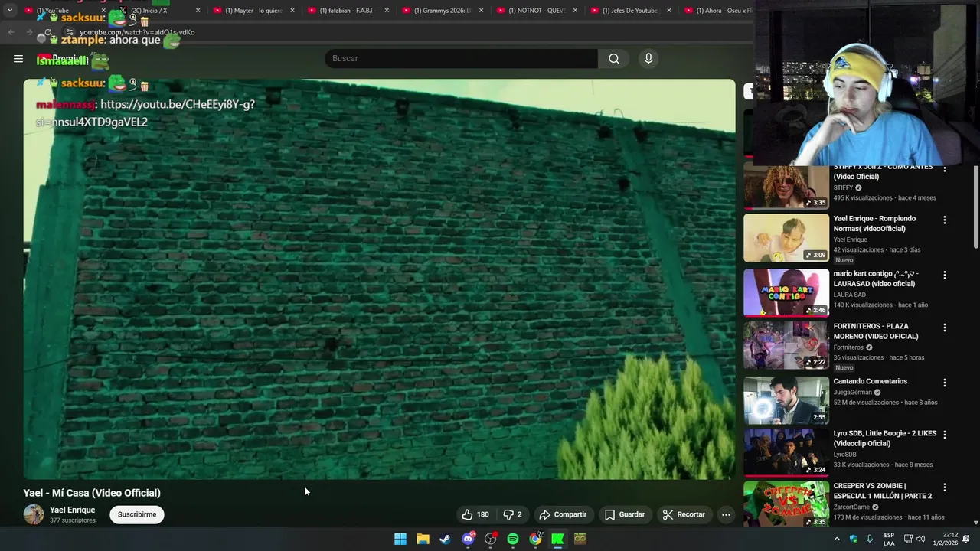Close the Grammys 2026 tab

click(481, 11)
